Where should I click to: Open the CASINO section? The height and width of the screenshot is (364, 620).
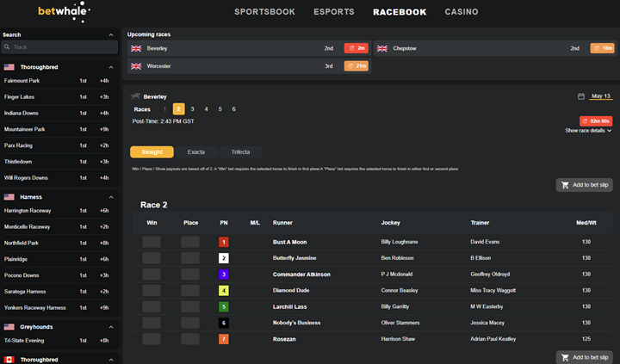coord(462,12)
